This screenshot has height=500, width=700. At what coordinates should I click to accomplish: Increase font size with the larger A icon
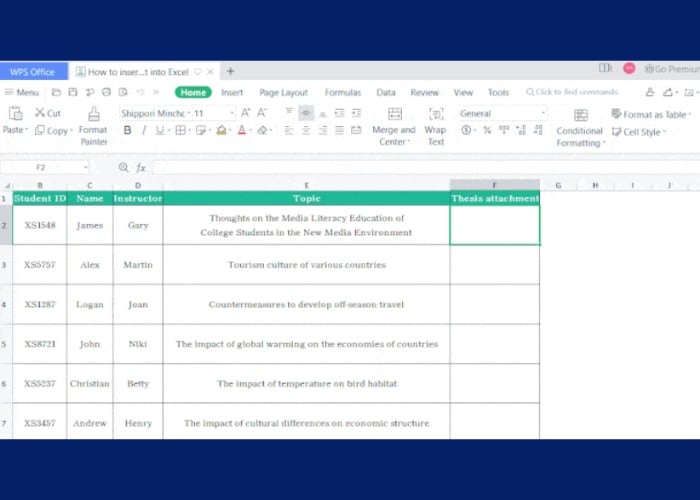pyautogui.click(x=246, y=113)
